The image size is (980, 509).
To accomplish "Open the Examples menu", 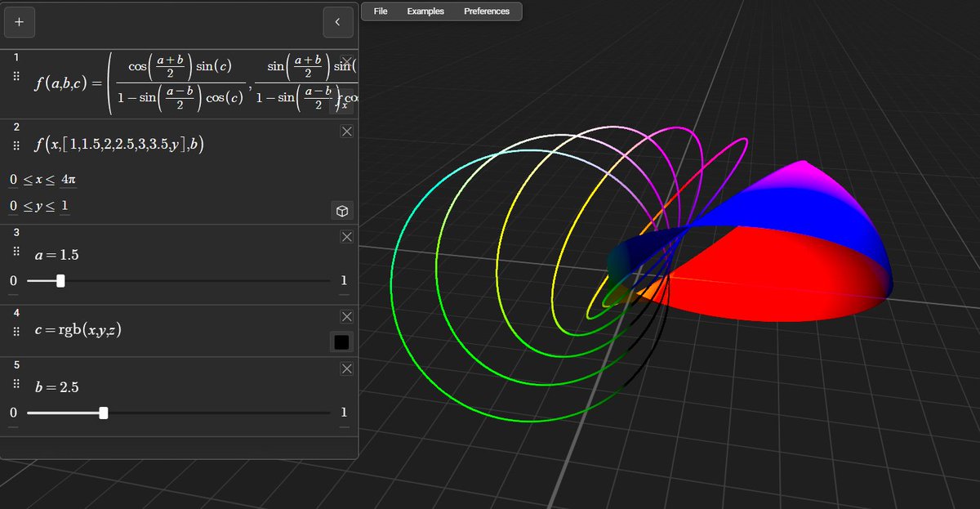I will tap(425, 11).
